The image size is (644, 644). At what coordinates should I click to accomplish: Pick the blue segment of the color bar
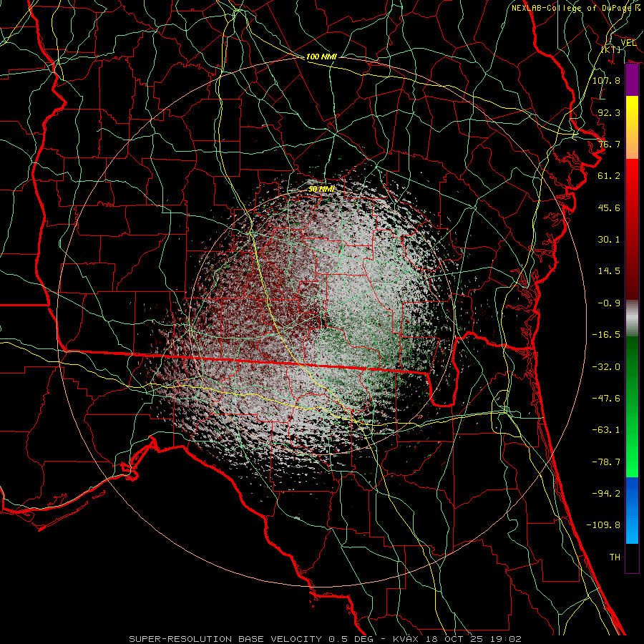click(632, 510)
